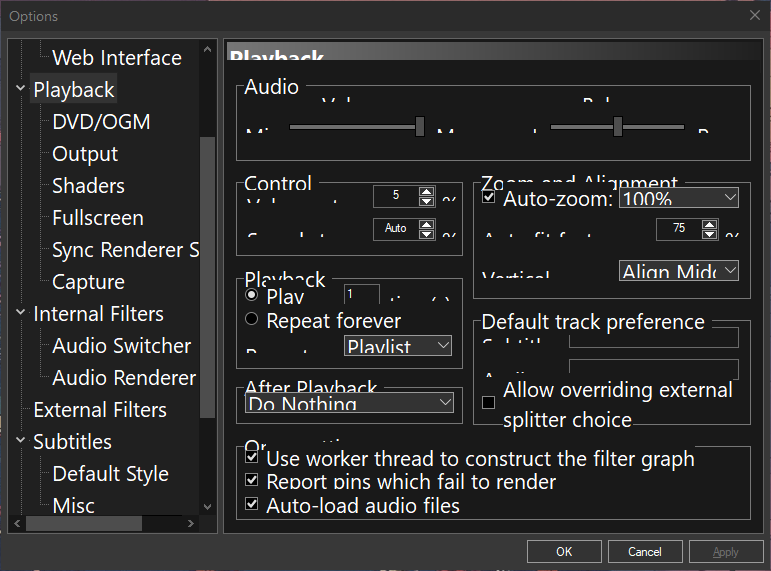
Task: Open the Misc subtitles page
Action: pos(73,506)
